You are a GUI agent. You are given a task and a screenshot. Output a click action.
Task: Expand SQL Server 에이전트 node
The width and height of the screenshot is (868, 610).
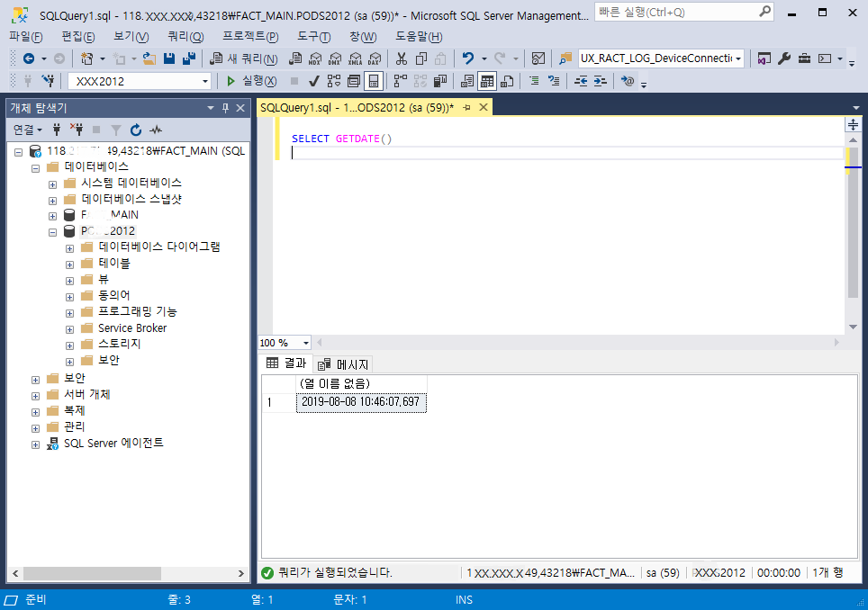[x=35, y=444]
